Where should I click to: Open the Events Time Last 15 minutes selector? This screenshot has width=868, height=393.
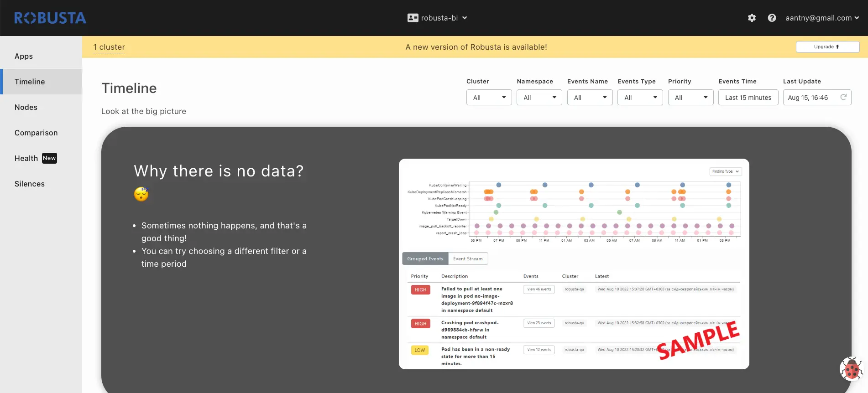click(748, 98)
